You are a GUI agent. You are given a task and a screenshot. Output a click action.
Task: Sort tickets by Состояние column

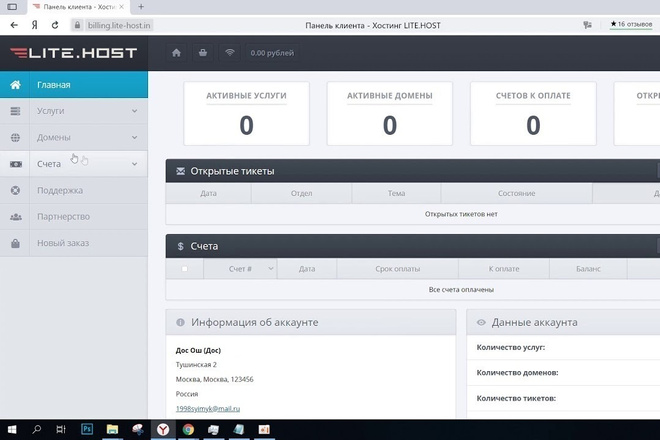pyautogui.click(x=516, y=193)
